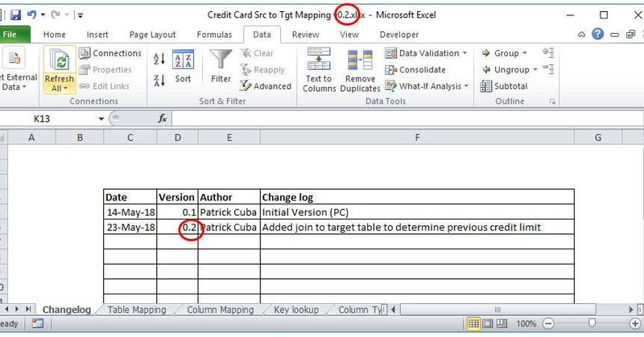
Task: Click the Zoom Out minus button
Action: pyautogui.click(x=548, y=323)
